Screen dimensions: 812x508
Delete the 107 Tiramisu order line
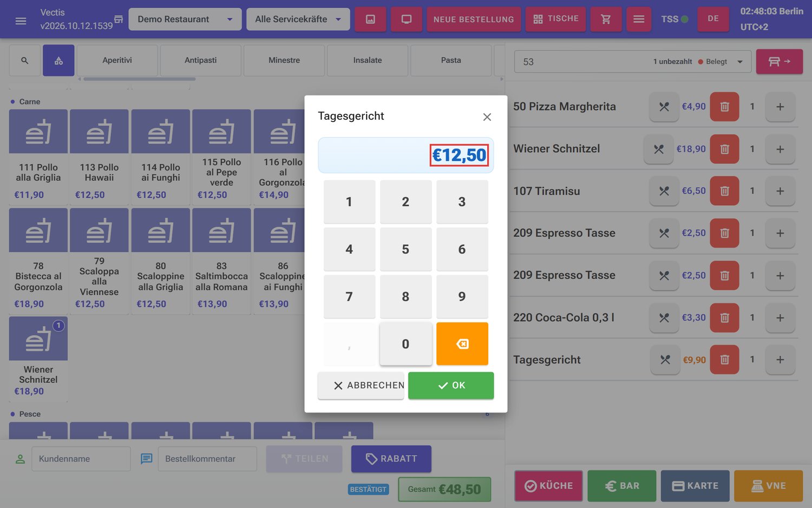coord(724,191)
